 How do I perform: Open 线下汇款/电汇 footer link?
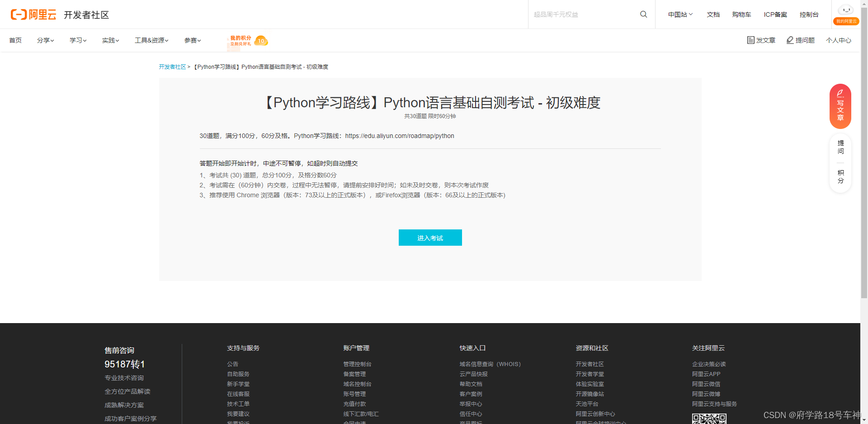point(361,414)
